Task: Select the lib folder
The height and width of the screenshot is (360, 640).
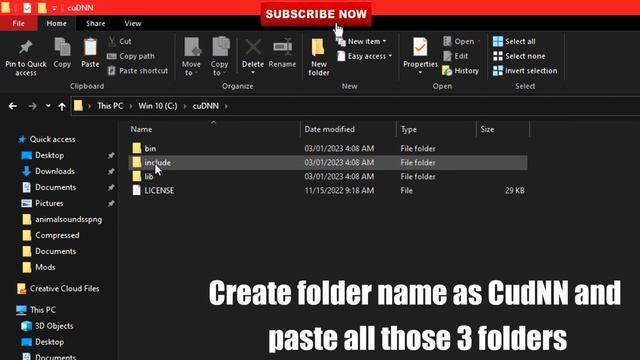Action: (328, 176)
